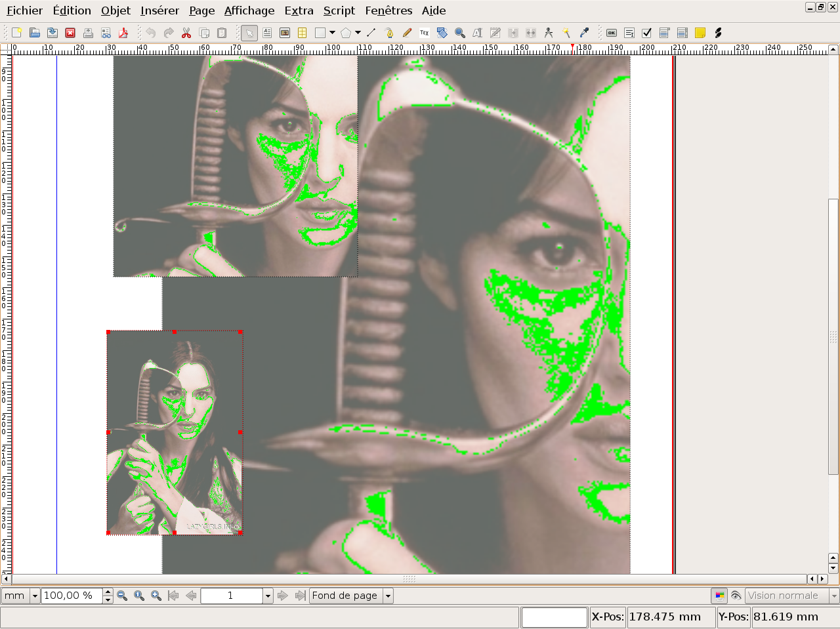
Task: Click the zoom out magnifier button
Action: coord(122,596)
